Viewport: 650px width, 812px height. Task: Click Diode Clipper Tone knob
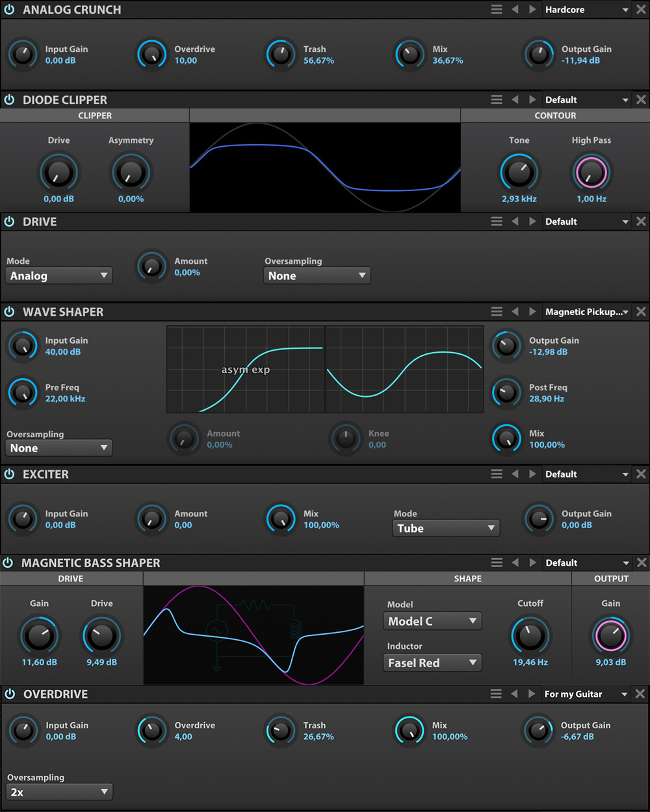(x=519, y=173)
